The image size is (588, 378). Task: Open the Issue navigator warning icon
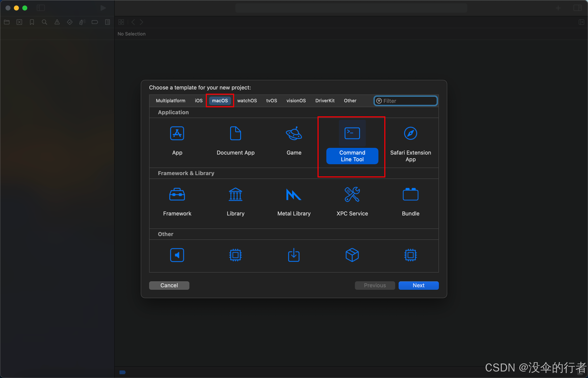(57, 22)
